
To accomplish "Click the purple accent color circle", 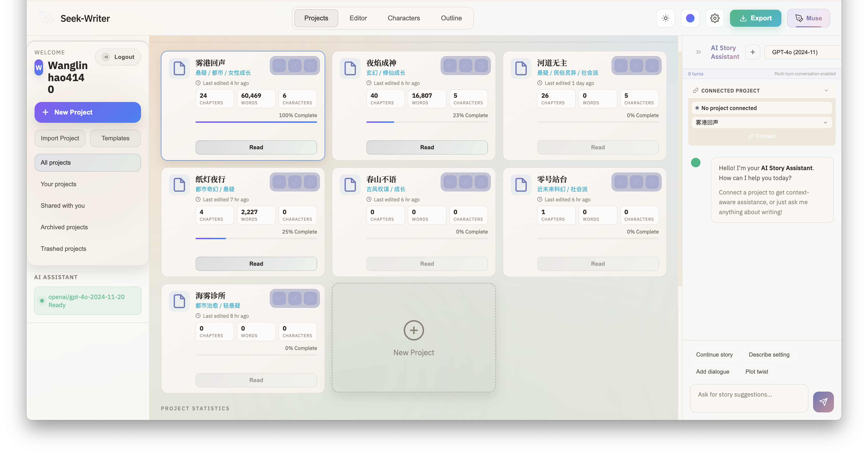I will [x=690, y=18].
